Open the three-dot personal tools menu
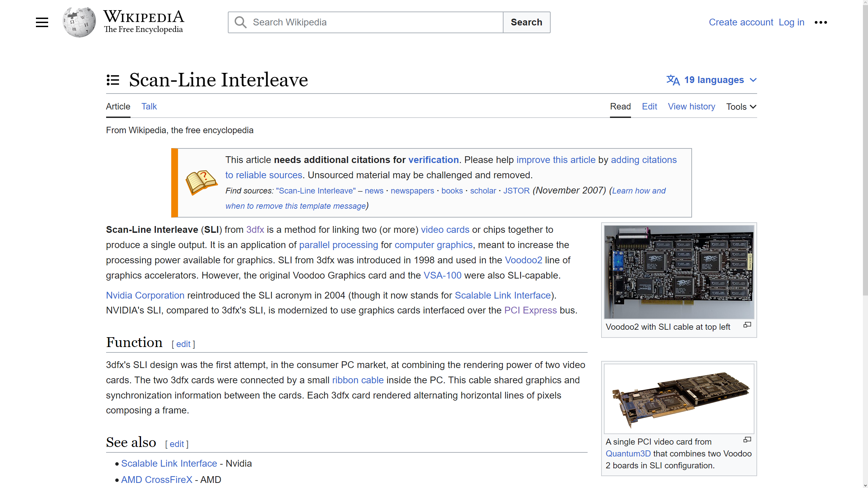The width and height of the screenshot is (868, 488). pos(821,22)
